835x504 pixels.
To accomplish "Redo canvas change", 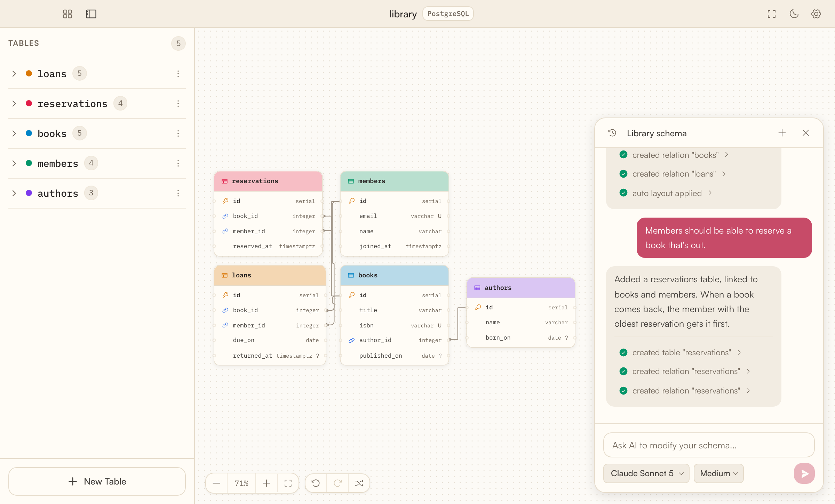I will pos(337,483).
